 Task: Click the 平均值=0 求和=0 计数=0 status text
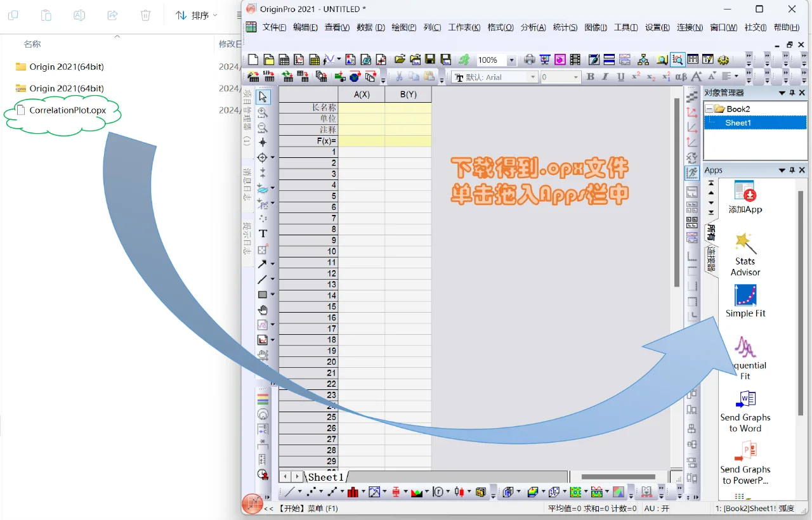click(592, 509)
